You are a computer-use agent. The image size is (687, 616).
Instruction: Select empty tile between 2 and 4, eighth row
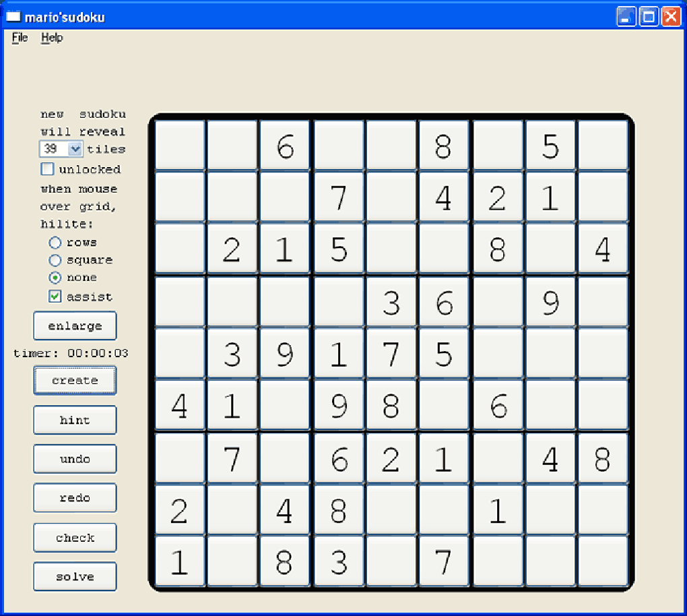tap(232, 510)
